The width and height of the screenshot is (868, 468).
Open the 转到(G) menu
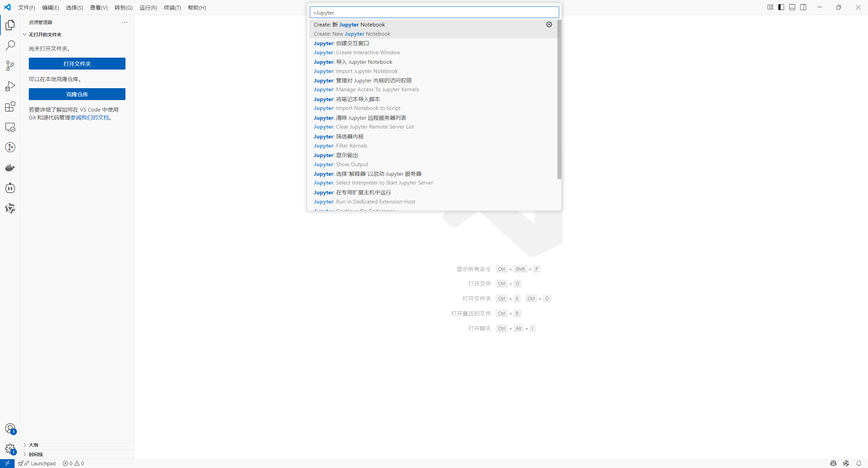coord(123,7)
